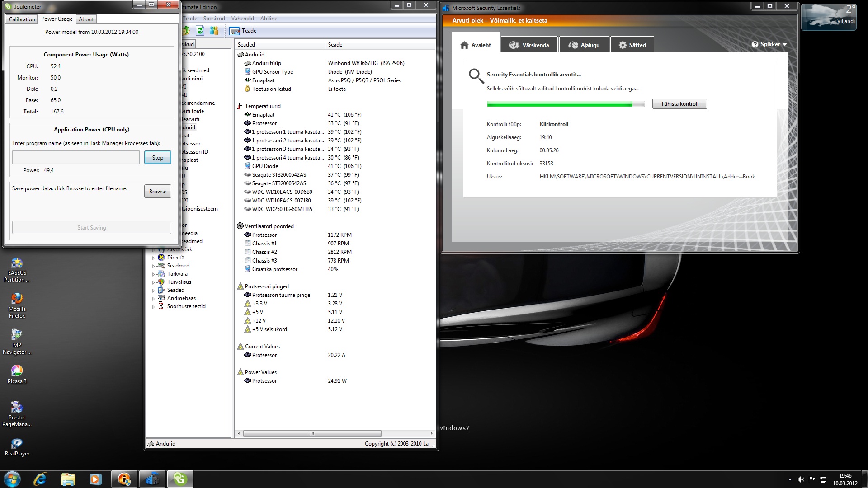The width and height of the screenshot is (868, 488).
Task: Open the Sätted tab in Security Essentials
Action: click(632, 45)
